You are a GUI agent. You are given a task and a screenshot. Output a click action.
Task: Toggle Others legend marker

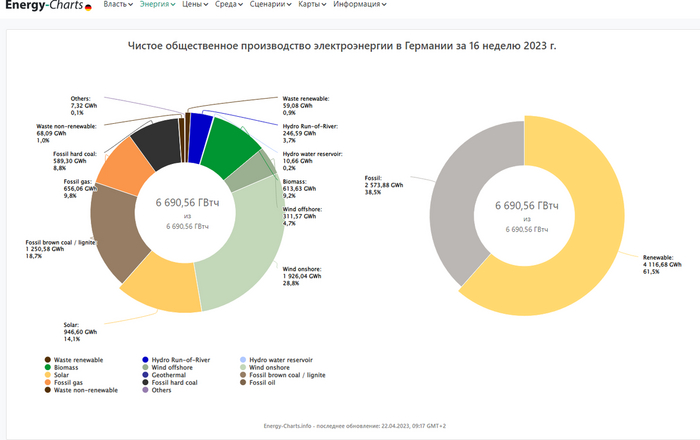146,390
